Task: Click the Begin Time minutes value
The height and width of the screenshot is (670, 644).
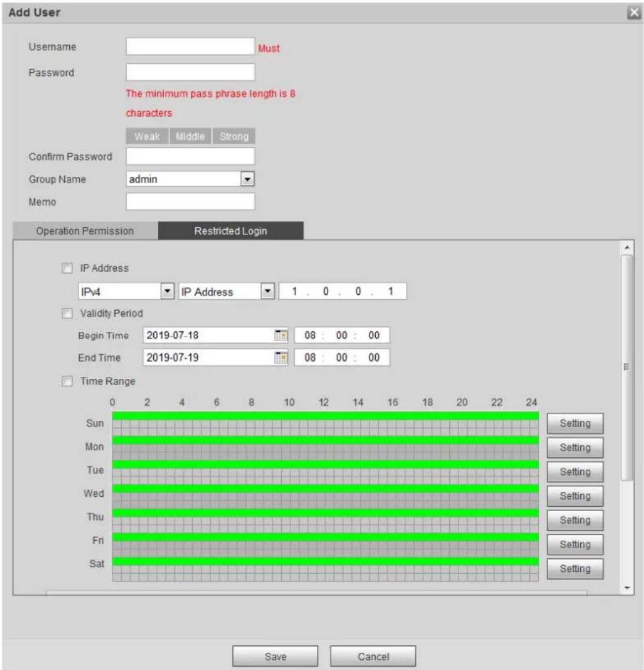Action: click(x=341, y=336)
